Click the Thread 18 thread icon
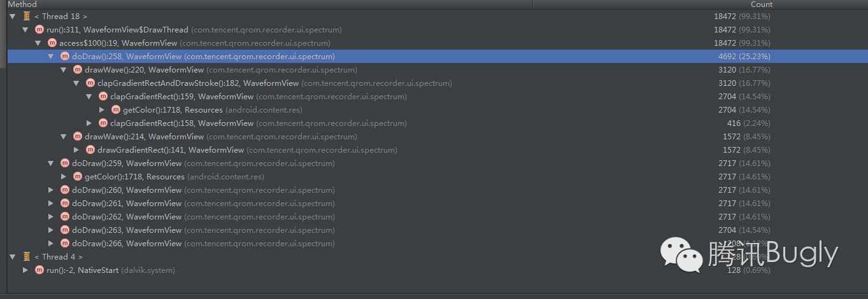This screenshot has height=299, width=868. (27, 17)
